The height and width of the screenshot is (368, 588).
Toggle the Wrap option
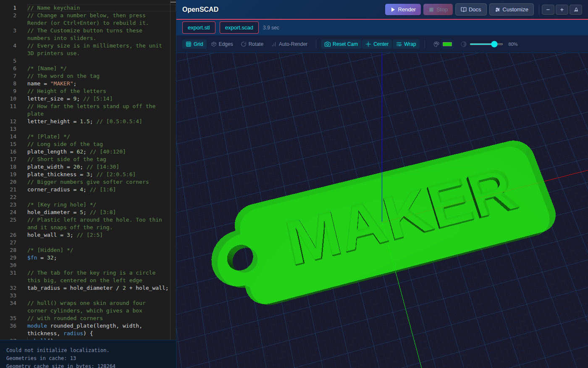tap(406, 44)
